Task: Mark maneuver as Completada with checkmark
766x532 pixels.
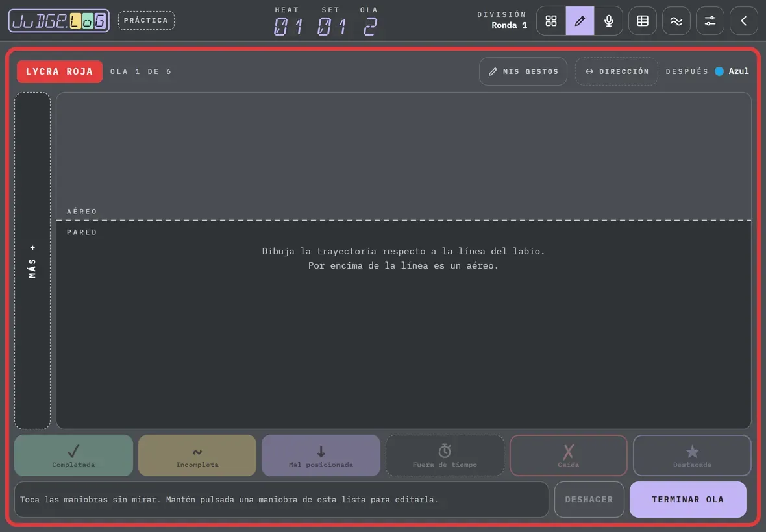Action: [x=74, y=455]
